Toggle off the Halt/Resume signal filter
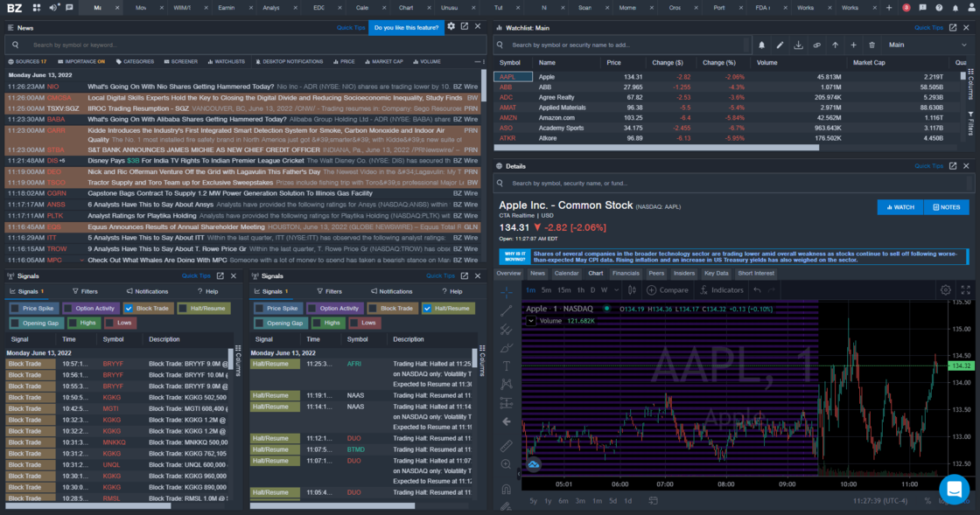 click(x=447, y=308)
